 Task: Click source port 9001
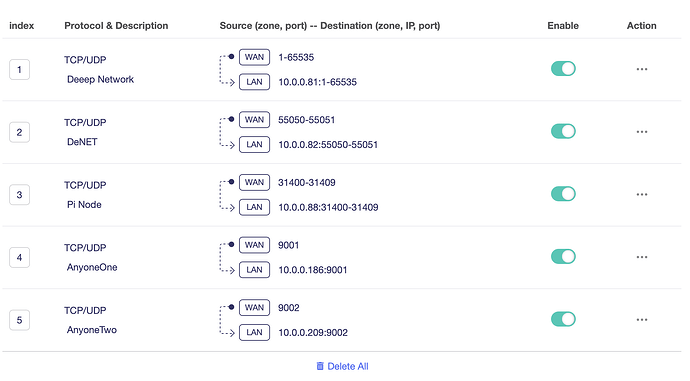(x=289, y=245)
